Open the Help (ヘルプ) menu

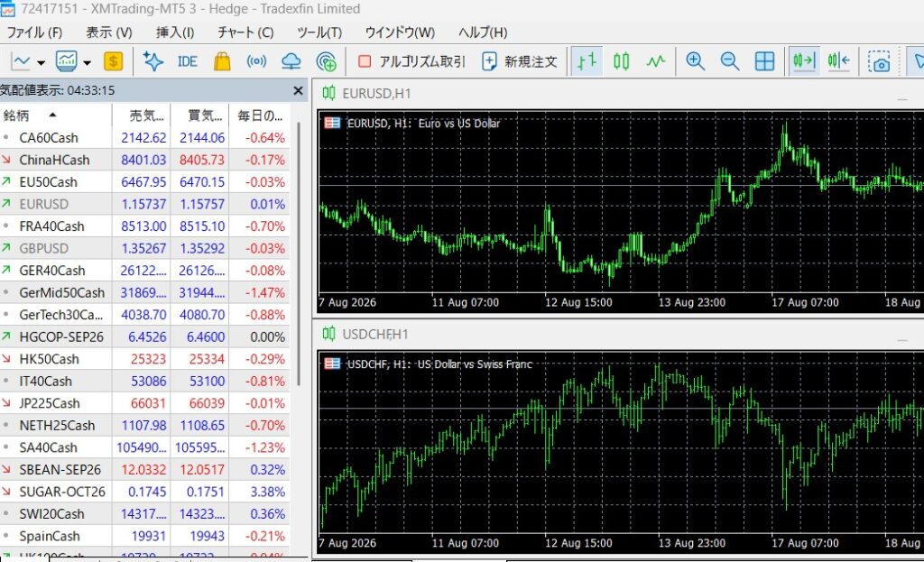[483, 32]
